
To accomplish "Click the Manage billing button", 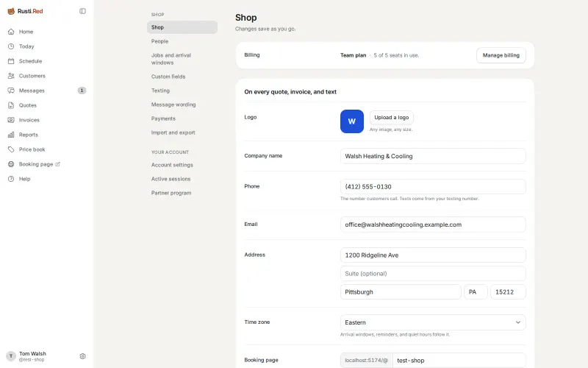I will (501, 55).
